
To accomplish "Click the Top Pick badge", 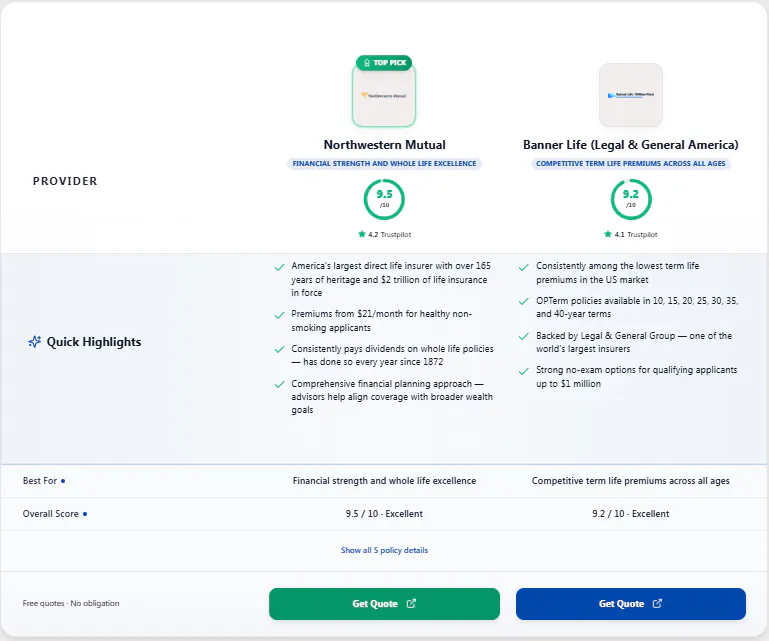I will (x=384, y=63).
